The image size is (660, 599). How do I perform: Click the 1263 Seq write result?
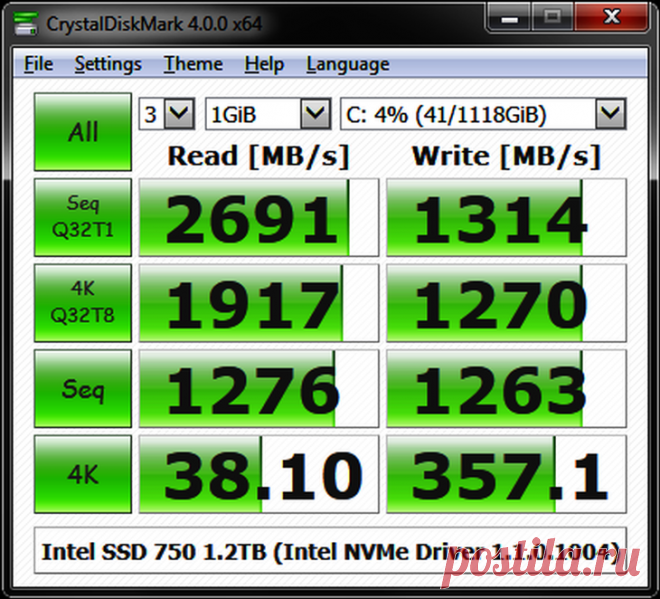click(506, 389)
